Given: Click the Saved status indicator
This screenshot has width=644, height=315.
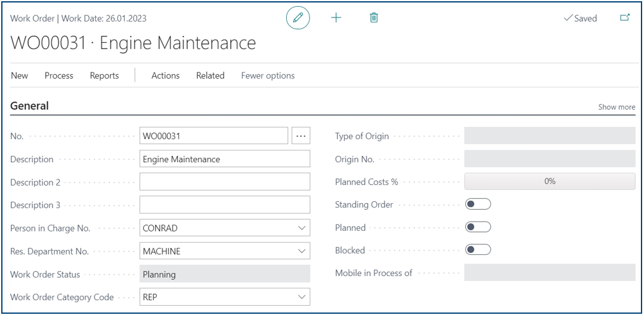Looking at the screenshot, I should pos(580,18).
